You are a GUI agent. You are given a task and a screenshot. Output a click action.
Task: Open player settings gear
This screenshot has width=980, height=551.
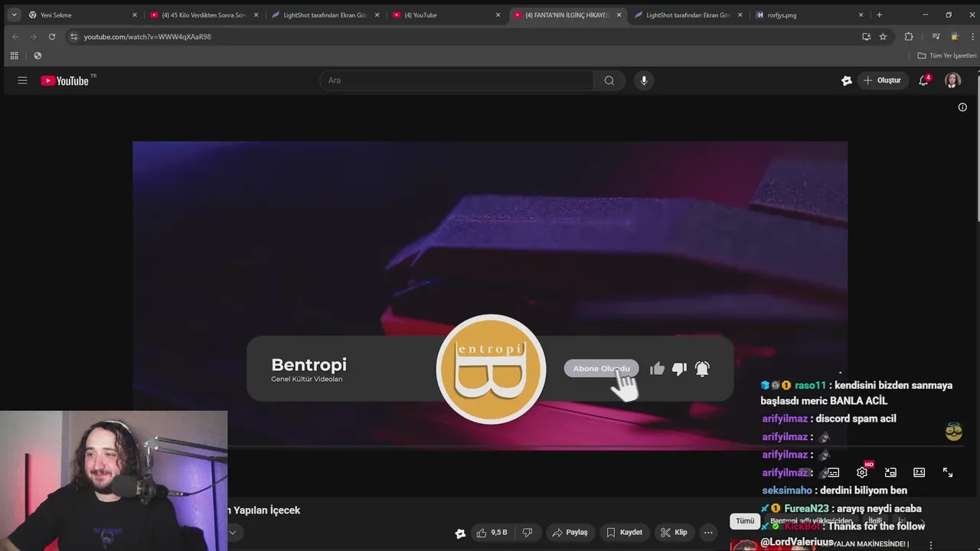tap(862, 473)
